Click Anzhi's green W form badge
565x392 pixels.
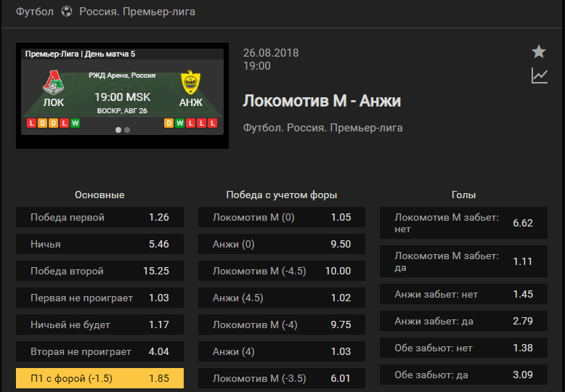(180, 123)
